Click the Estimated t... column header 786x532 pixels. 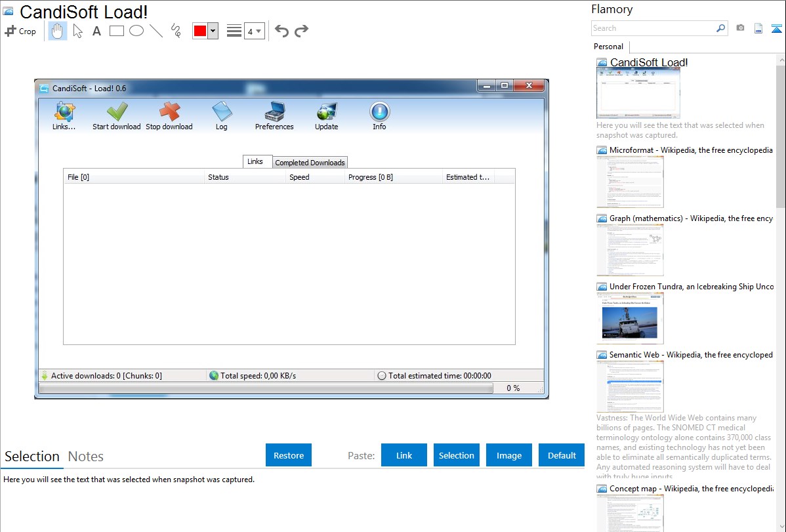[x=468, y=177]
